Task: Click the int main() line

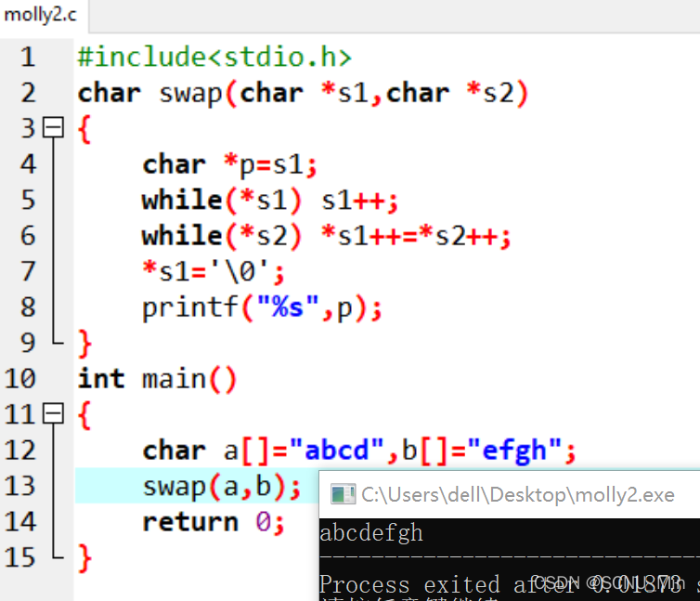Action: pos(157,379)
